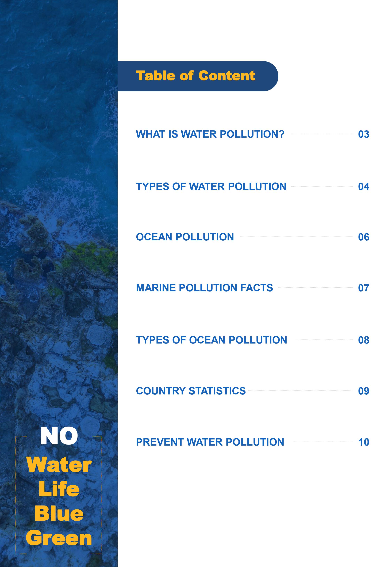Open the 'What is Water Pollution?' entry

[210, 134]
